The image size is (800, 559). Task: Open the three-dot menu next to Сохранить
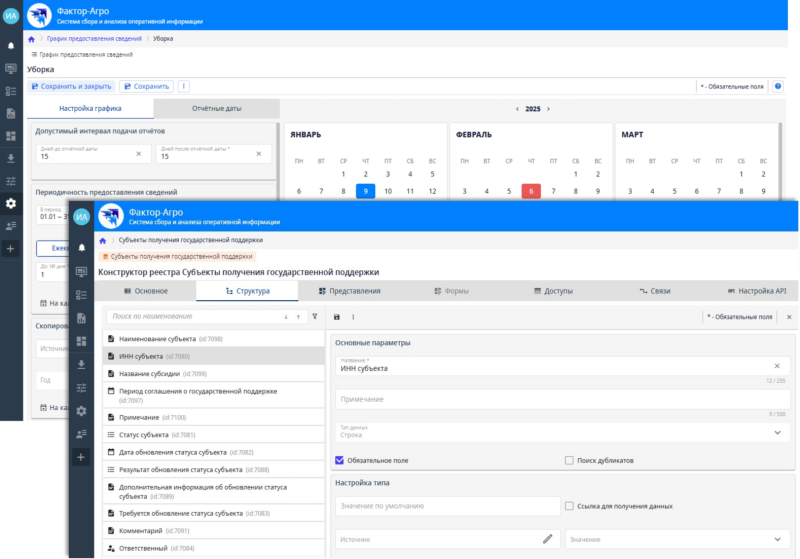[183, 87]
